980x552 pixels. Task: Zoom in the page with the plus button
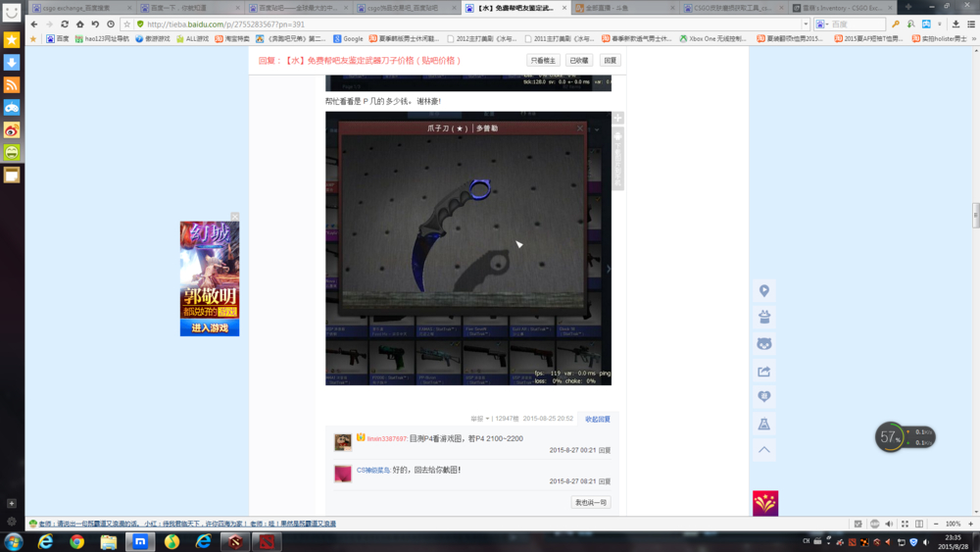(x=970, y=524)
